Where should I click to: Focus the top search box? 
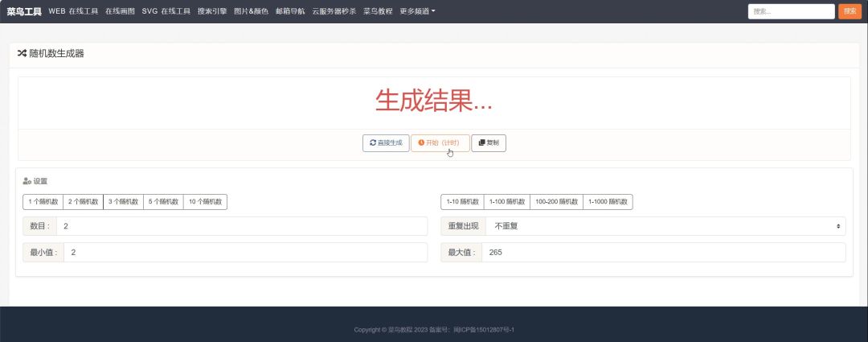pos(791,11)
